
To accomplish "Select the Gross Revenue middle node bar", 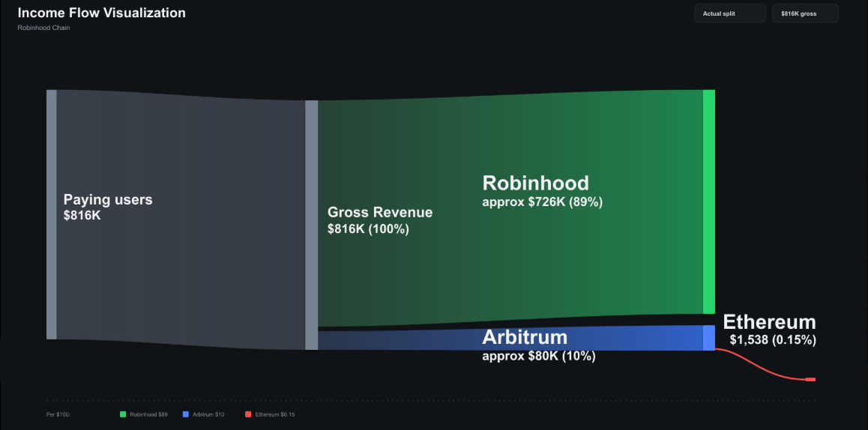I will coord(312,225).
